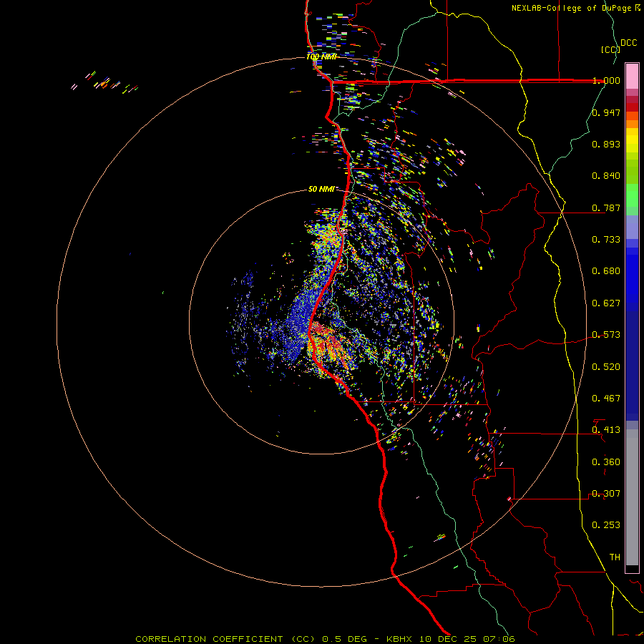644x644 pixels.
Task: Select the 0.360 color scale value
Action: (x=606, y=462)
